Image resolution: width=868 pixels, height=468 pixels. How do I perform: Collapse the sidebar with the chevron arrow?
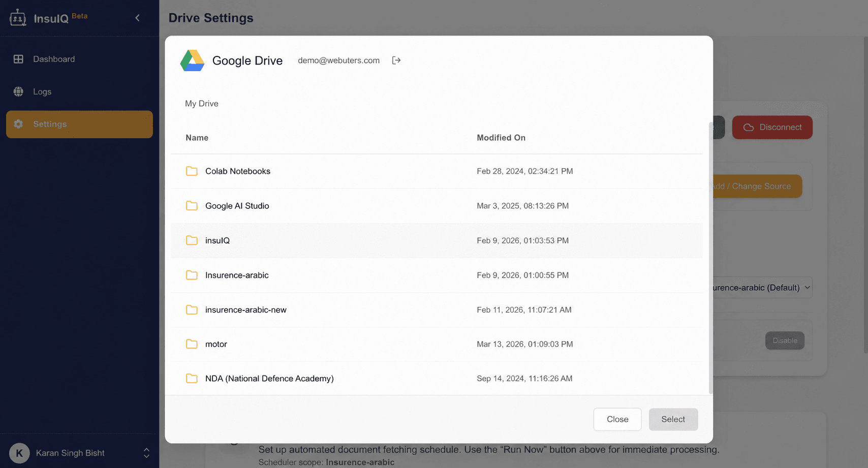(x=137, y=18)
